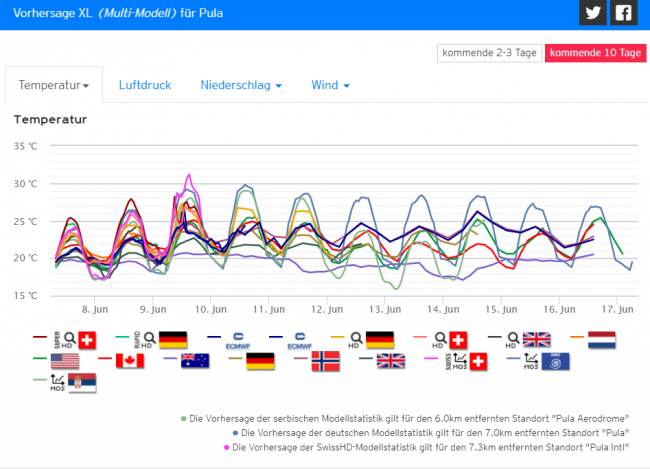Click the 12. Jun date label
The height and width of the screenshot is (469, 650).
(327, 309)
